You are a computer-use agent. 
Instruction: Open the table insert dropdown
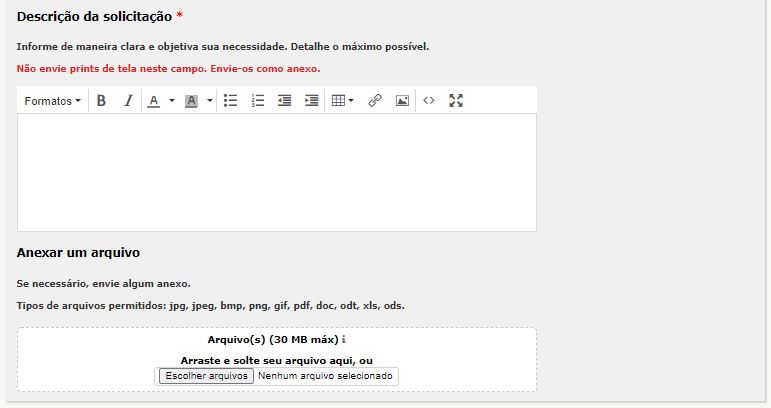point(342,101)
